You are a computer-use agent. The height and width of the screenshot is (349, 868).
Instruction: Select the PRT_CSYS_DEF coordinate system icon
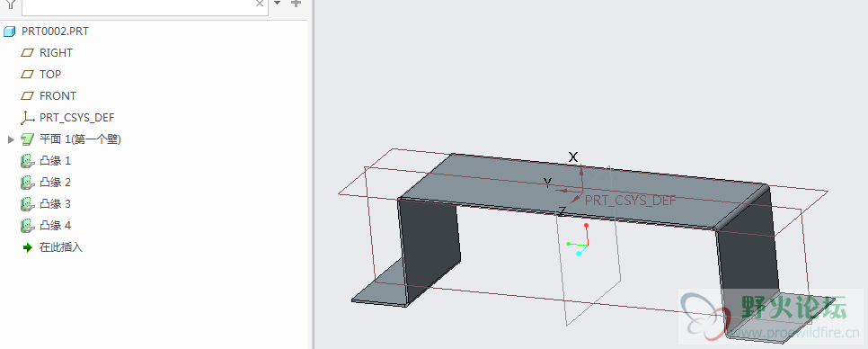27,118
